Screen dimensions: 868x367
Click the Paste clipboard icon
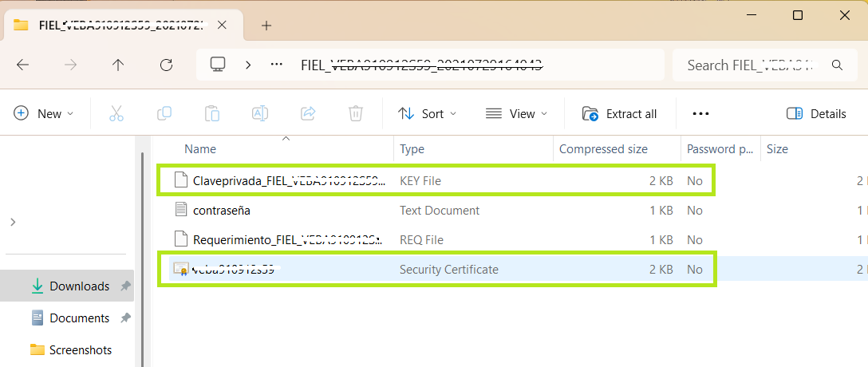point(212,113)
